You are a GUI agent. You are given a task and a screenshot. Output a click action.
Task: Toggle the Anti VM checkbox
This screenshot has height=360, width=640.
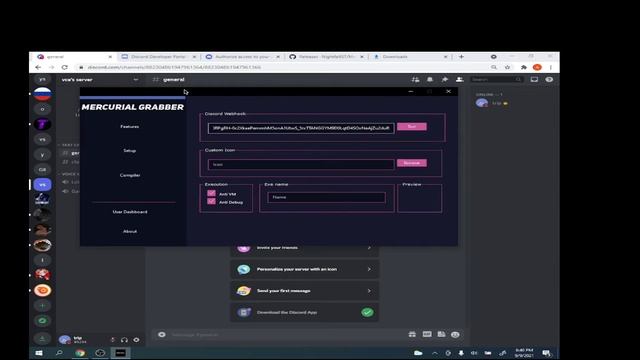pos(211,193)
